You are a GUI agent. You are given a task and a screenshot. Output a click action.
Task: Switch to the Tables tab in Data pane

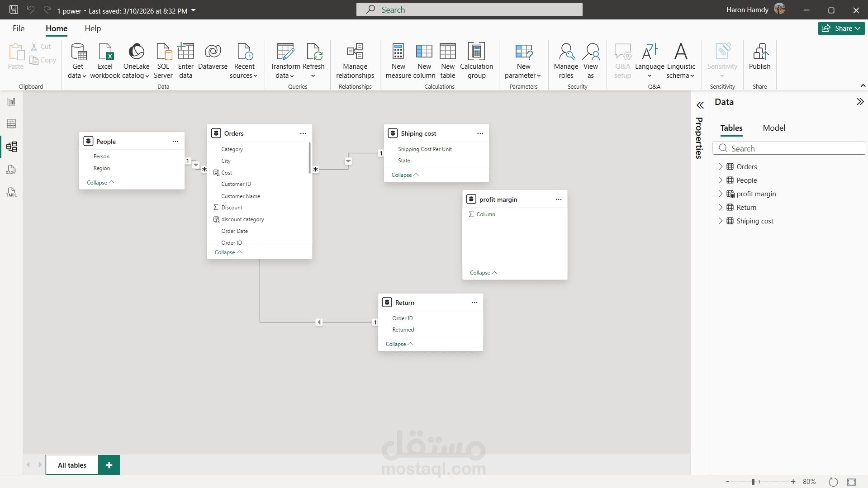pos(731,128)
